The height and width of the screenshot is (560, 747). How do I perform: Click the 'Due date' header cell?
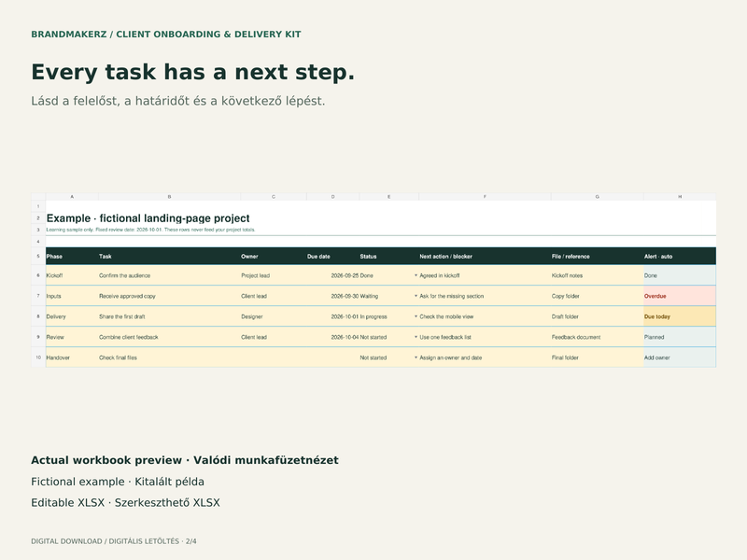332,256
